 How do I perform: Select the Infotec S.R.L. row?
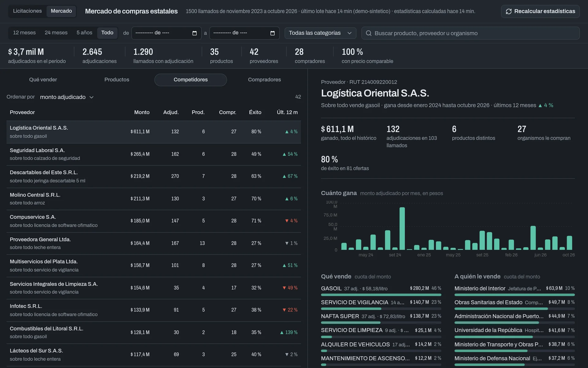[x=154, y=310]
